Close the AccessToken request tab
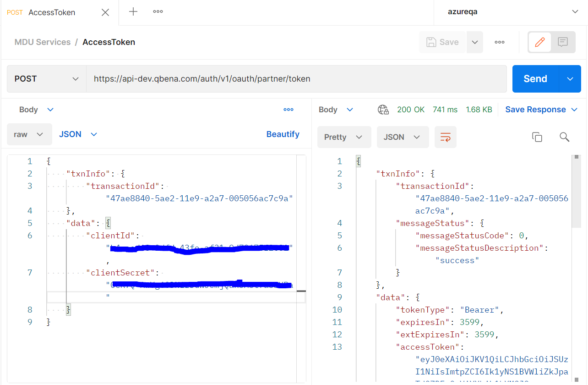 (x=105, y=12)
